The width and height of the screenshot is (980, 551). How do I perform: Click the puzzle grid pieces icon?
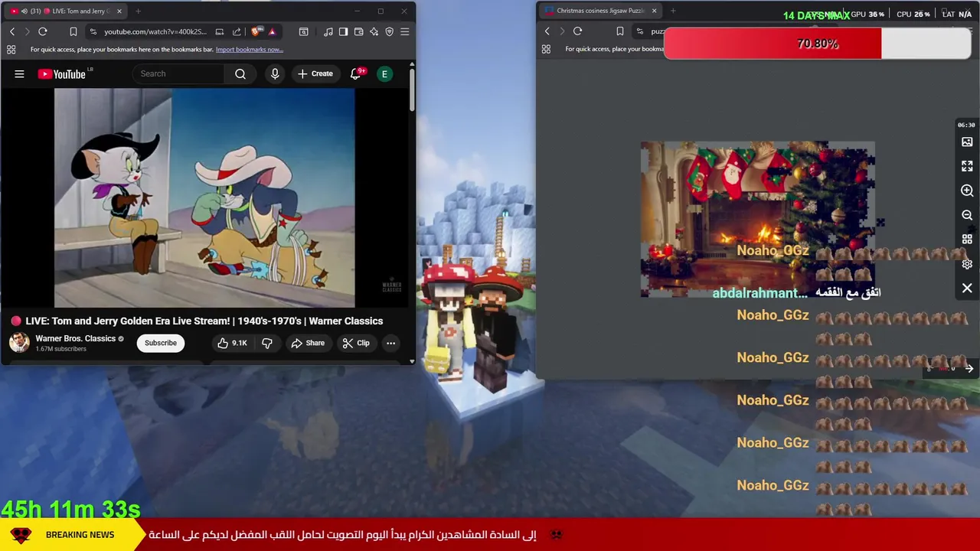click(x=967, y=240)
